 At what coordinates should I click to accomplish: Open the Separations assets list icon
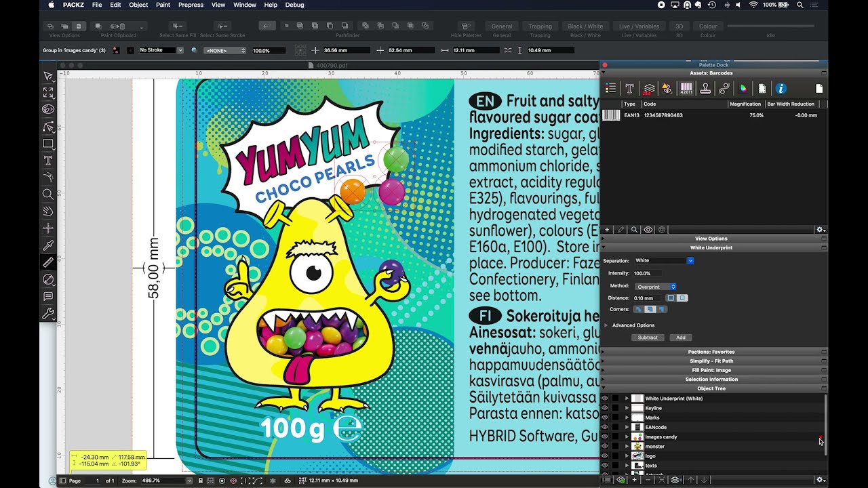point(610,88)
